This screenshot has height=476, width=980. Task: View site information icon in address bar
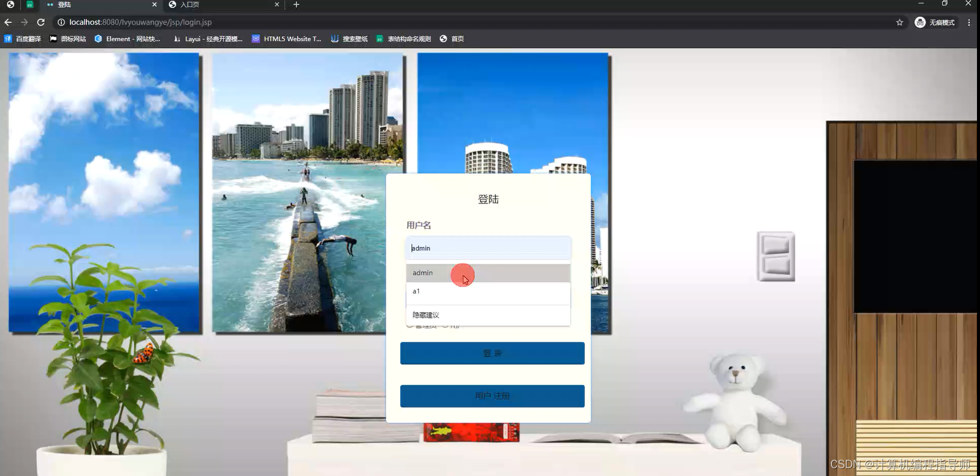pyautogui.click(x=61, y=22)
